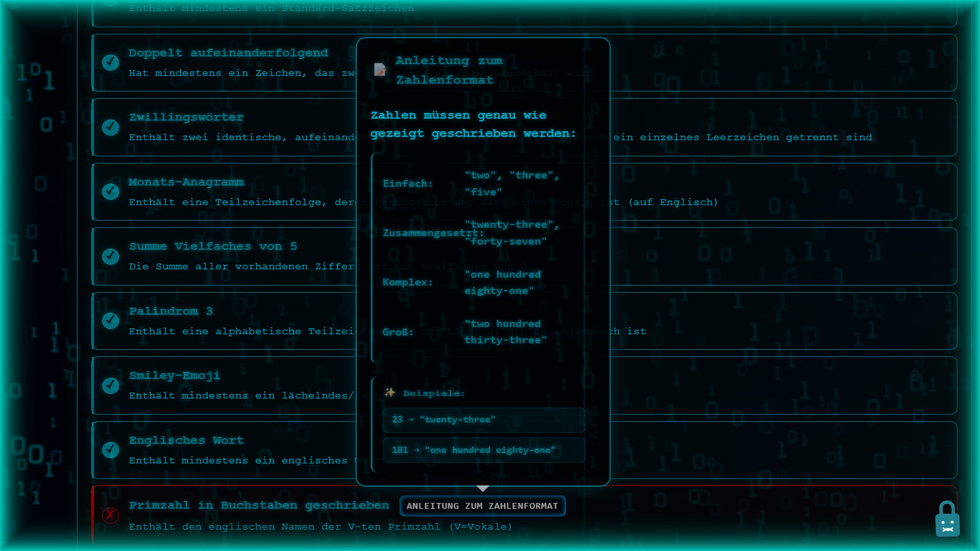Select the 23 twenty-three example box
980x551 pixels.
click(x=483, y=419)
